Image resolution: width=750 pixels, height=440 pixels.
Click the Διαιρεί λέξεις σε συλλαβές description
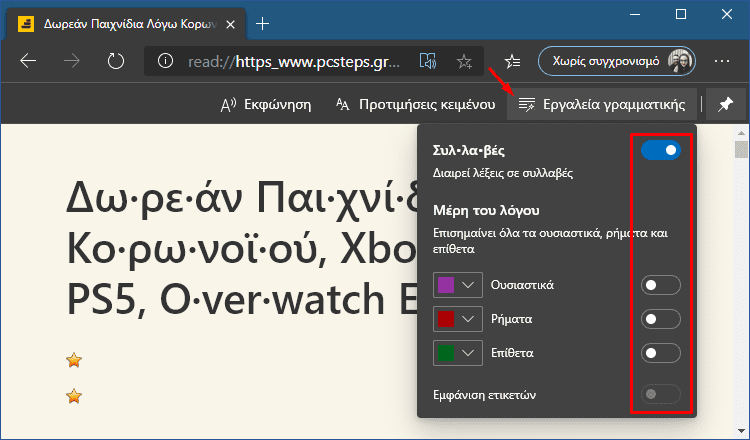click(x=503, y=173)
